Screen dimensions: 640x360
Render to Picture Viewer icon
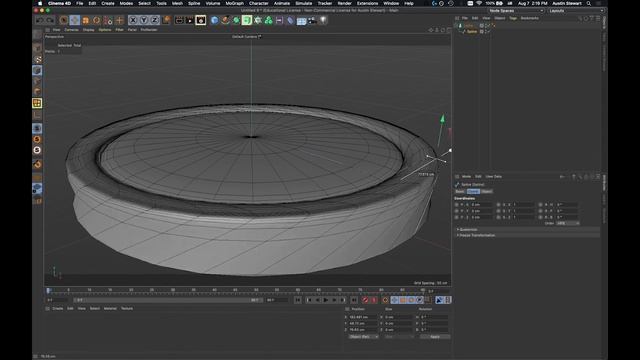pos(190,20)
